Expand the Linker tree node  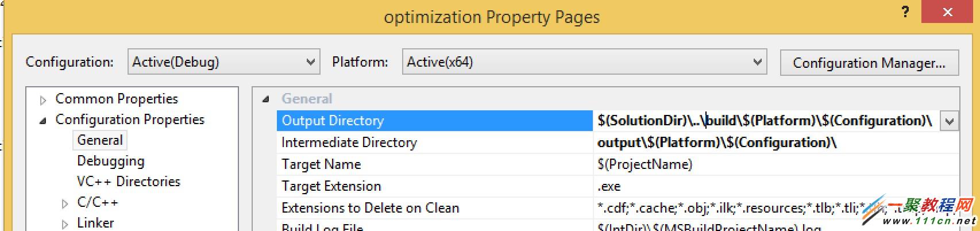click(65, 224)
